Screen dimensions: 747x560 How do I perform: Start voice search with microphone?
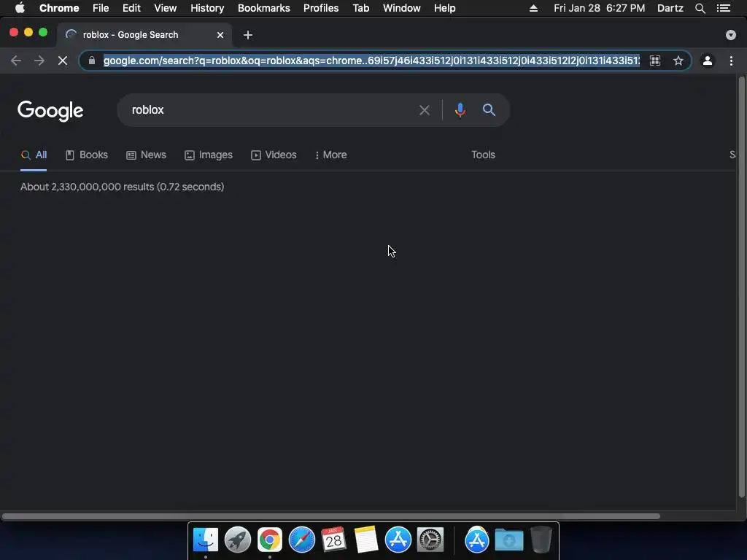460,110
